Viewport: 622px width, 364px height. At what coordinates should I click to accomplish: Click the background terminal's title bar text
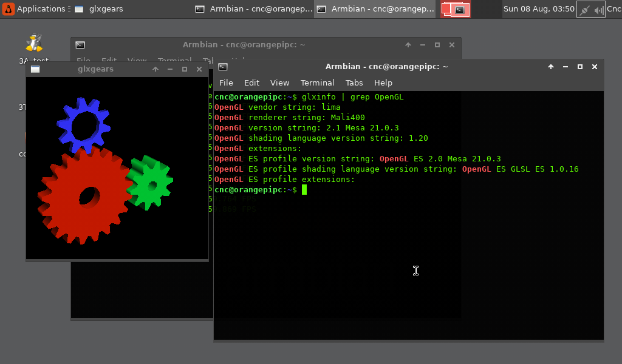click(x=244, y=45)
